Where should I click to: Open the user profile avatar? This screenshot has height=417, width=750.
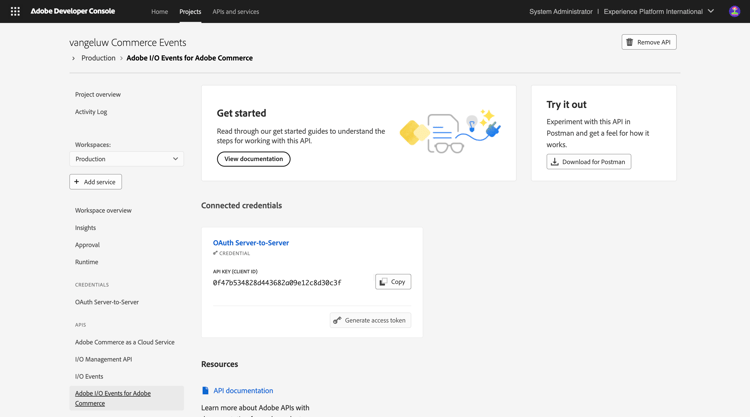(734, 11)
